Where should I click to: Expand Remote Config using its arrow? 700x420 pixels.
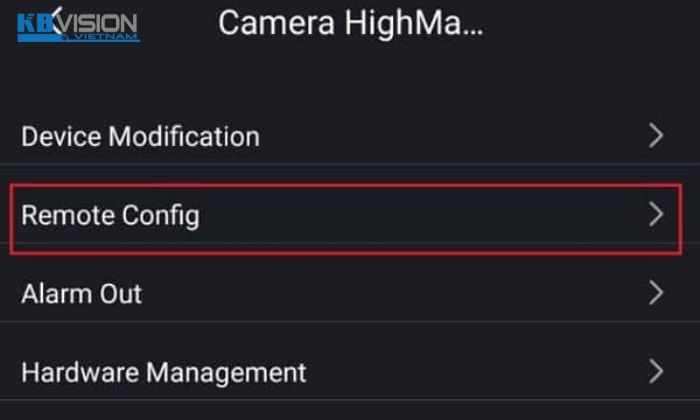[656, 214]
